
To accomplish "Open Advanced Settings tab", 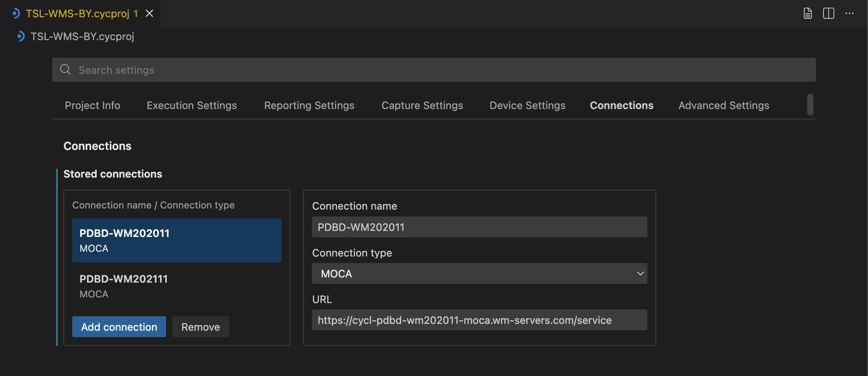I will pos(724,105).
